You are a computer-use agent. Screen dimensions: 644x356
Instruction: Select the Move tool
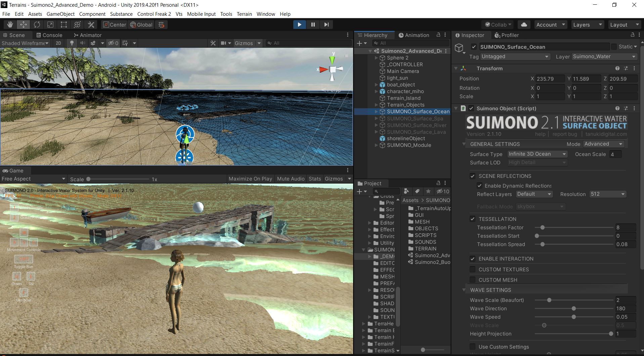pos(24,25)
